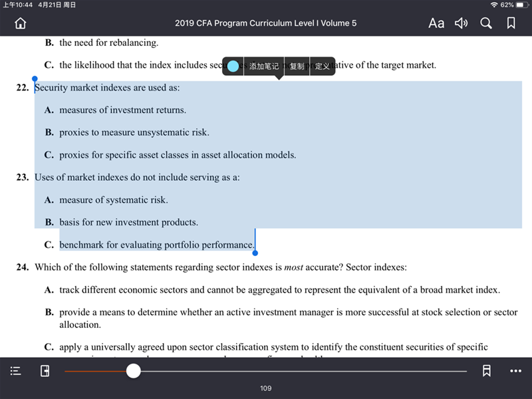Go to the library home screen

tap(21, 23)
